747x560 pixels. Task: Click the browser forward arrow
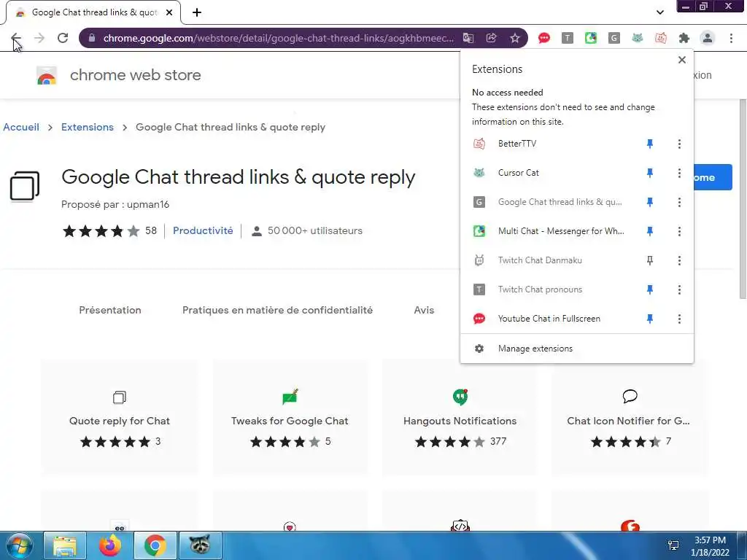tap(39, 38)
